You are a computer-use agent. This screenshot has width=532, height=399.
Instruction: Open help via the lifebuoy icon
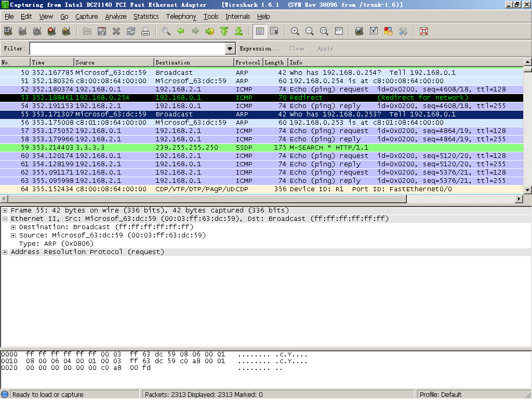[x=424, y=31]
